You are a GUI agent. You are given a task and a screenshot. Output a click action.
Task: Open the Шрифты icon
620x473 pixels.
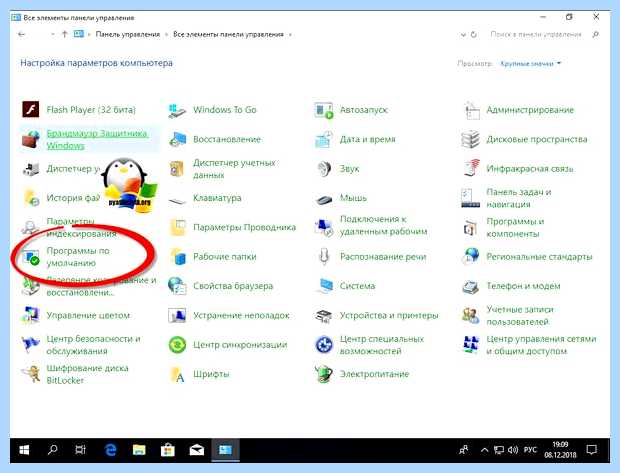[x=177, y=375]
